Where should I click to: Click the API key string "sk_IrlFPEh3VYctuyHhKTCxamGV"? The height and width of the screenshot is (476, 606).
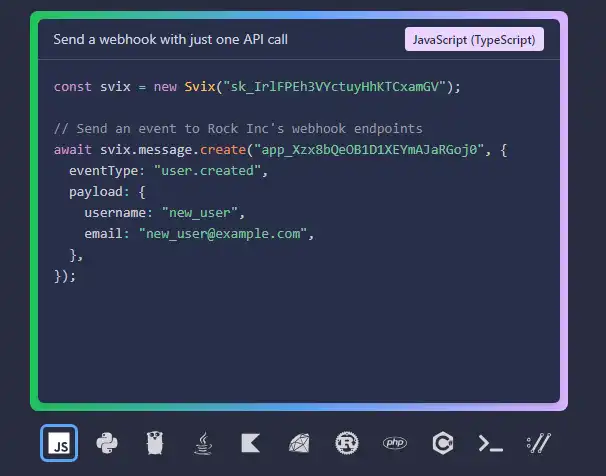[335, 87]
